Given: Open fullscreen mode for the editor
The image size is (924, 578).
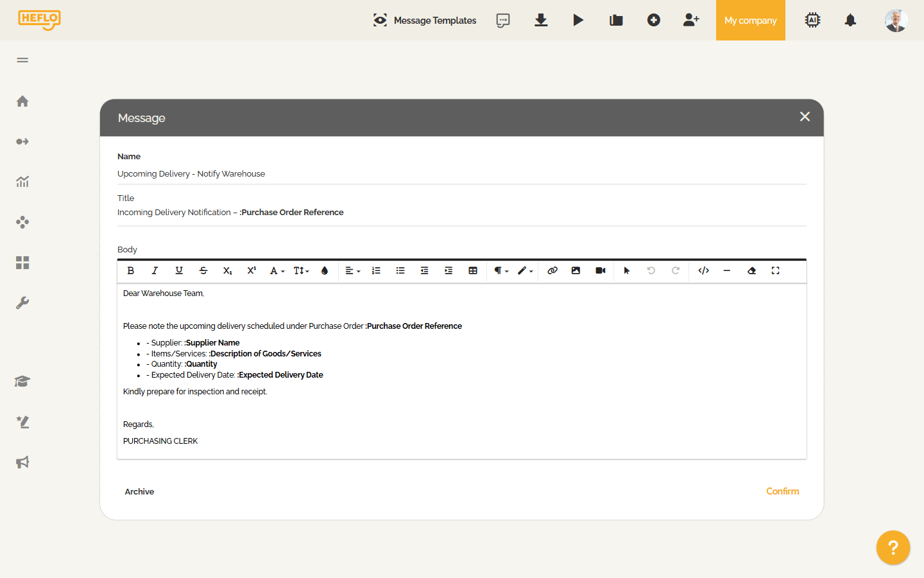Looking at the screenshot, I should (x=775, y=271).
